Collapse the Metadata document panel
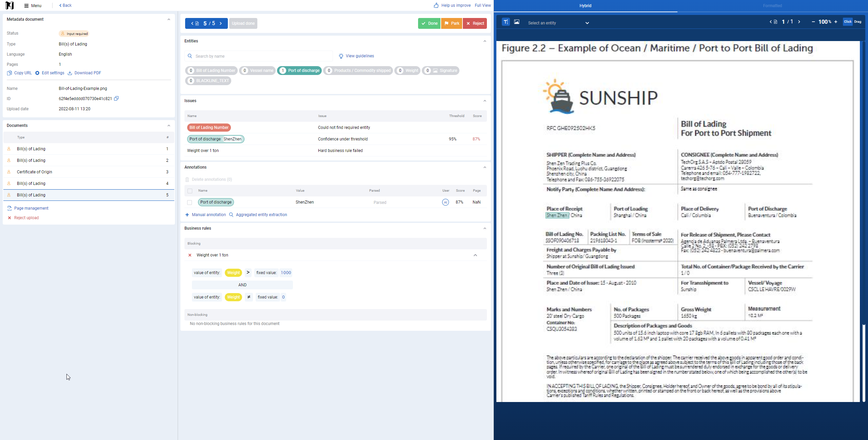Screen dimensions: 868x440 click(169, 19)
